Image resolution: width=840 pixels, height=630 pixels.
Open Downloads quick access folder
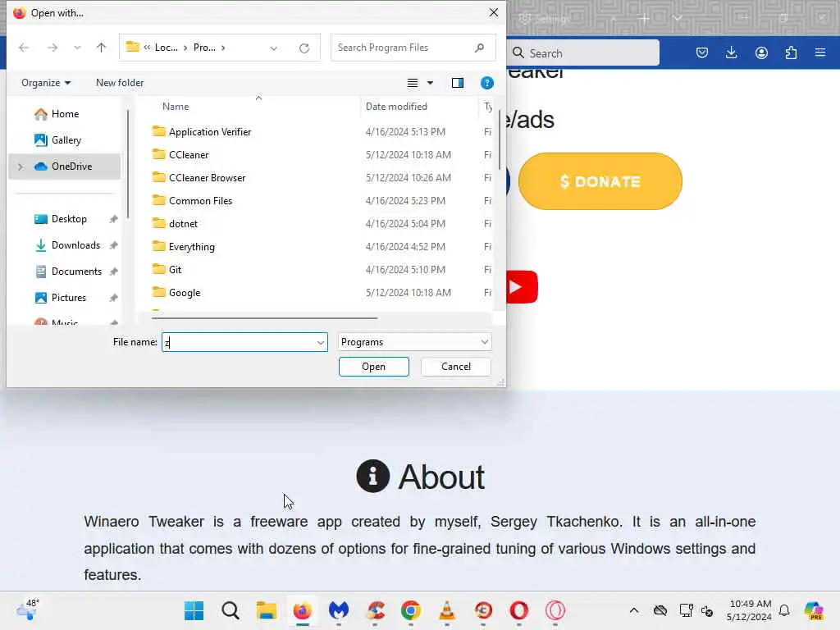click(x=75, y=245)
